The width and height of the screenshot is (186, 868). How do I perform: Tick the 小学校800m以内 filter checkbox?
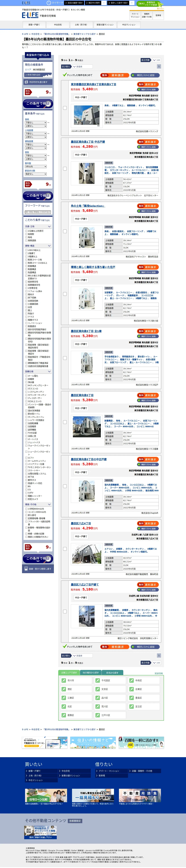point(26,509)
